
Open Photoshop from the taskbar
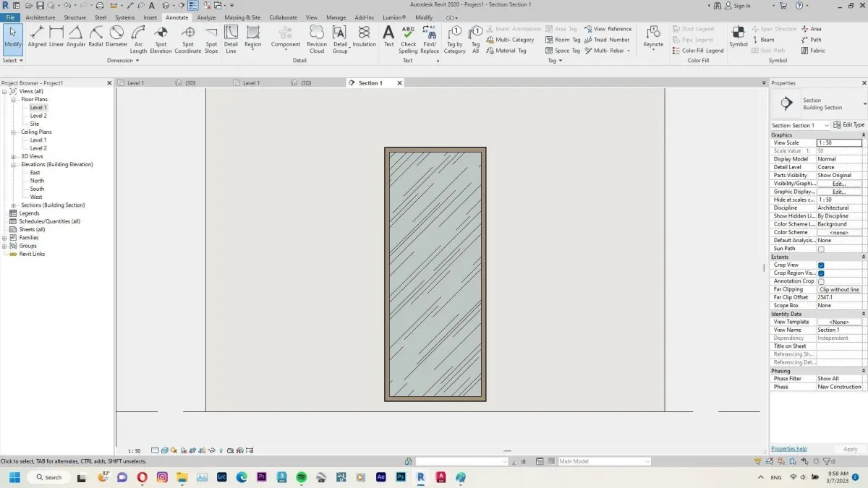[x=401, y=477]
